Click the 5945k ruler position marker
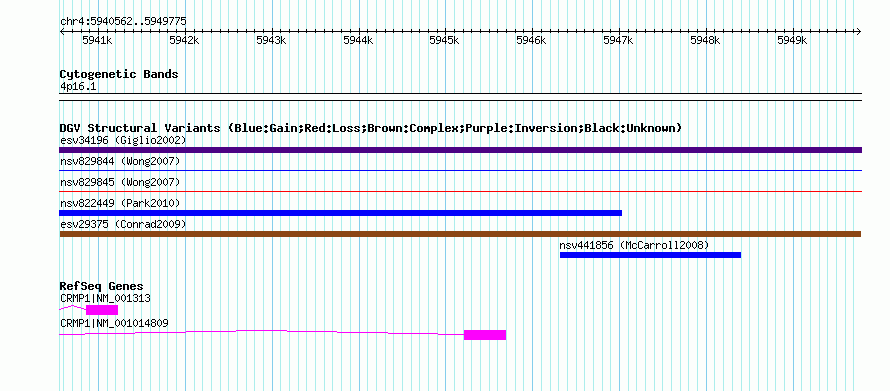Image resolution: width=890 pixels, height=391 pixels. [445, 40]
